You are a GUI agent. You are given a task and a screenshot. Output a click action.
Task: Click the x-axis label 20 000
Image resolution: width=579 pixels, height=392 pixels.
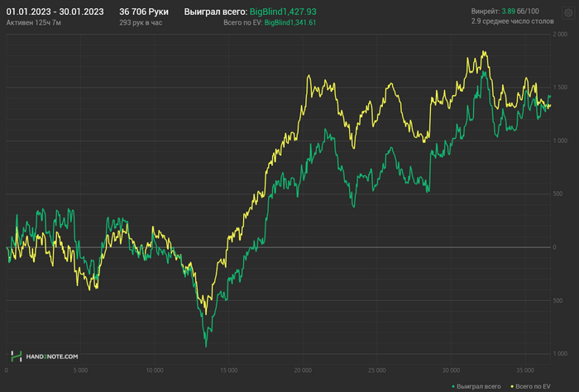tap(303, 370)
